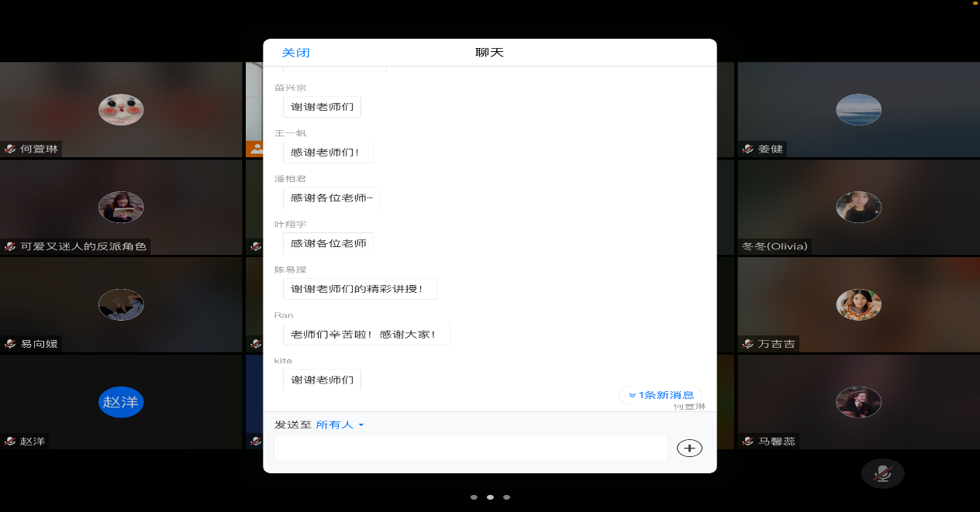Select 万吉吉's profile avatar
Viewport: 980px width, 512px height.
858,304
